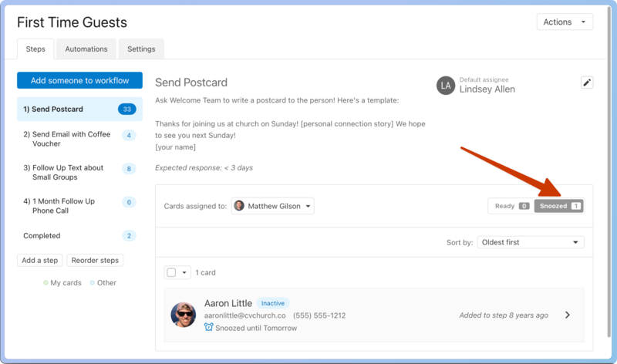Tick the select all cards checkbox
The height and width of the screenshot is (364, 617).
(x=171, y=272)
